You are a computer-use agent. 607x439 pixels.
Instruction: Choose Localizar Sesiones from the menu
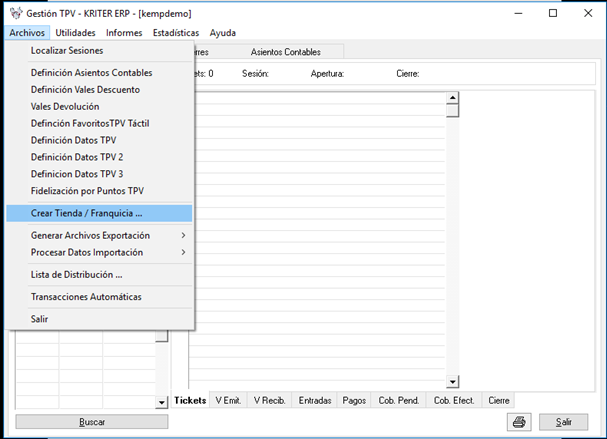pos(67,50)
